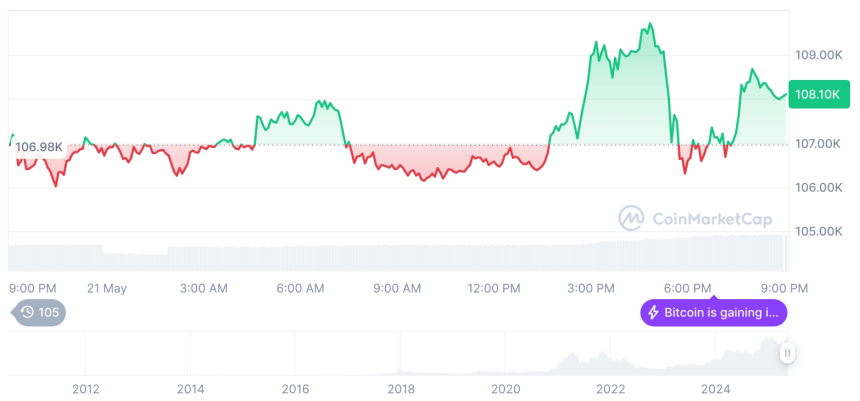Click the history clock icon beside 105

27,312
